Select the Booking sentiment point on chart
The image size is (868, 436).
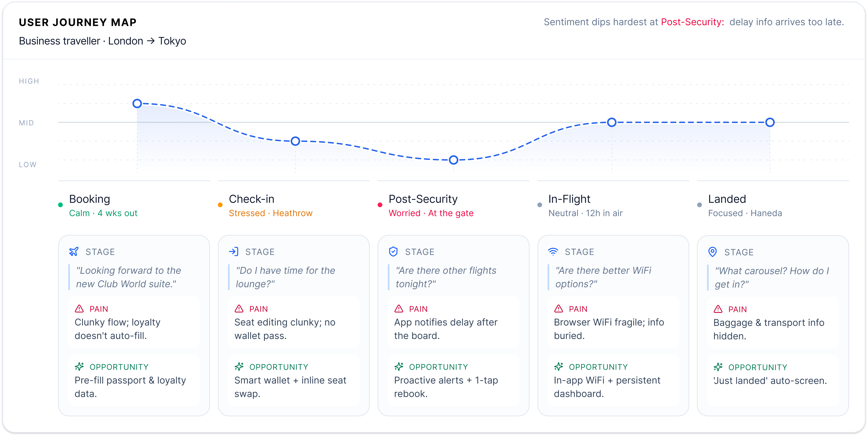[x=137, y=103]
